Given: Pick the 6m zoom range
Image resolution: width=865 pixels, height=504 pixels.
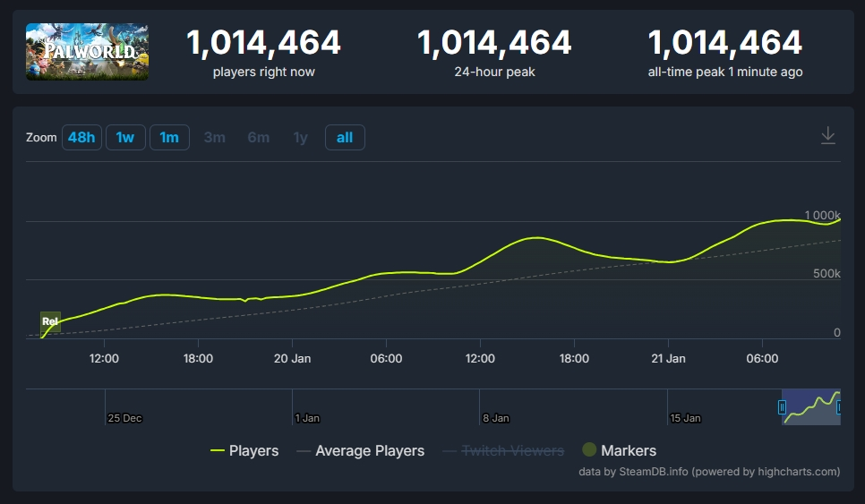Looking at the screenshot, I should (x=259, y=137).
